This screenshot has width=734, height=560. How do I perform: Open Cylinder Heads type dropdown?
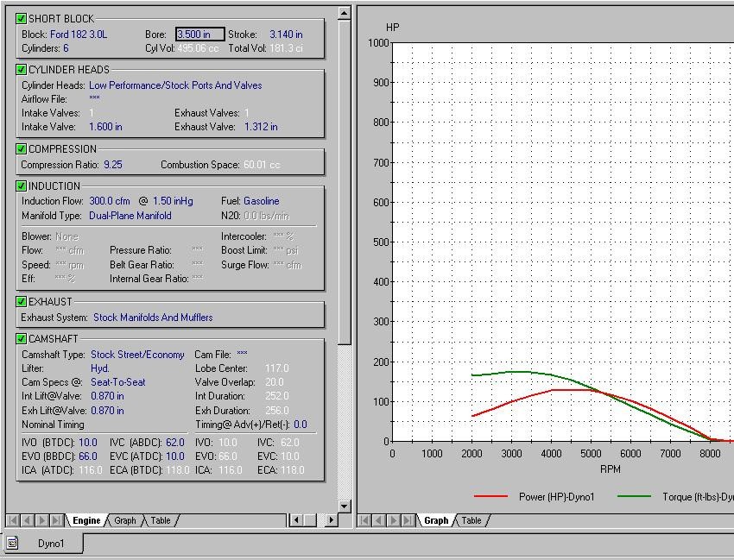(175, 85)
